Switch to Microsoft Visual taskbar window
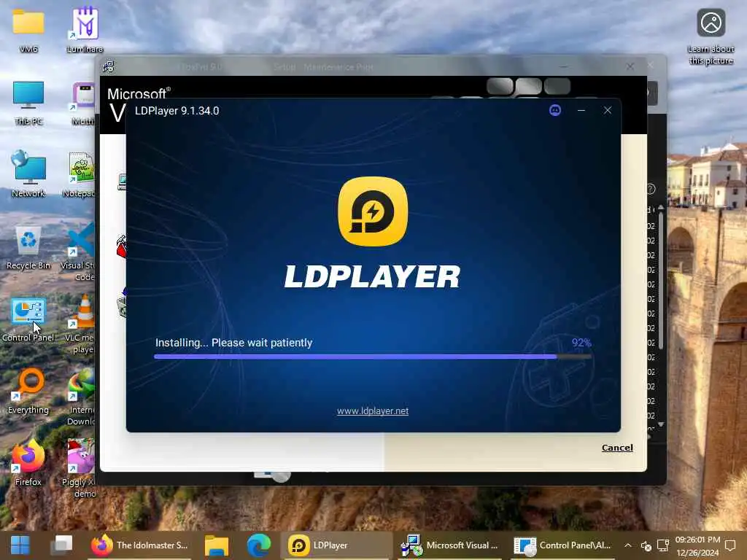747x560 pixels. (x=449, y=545)
